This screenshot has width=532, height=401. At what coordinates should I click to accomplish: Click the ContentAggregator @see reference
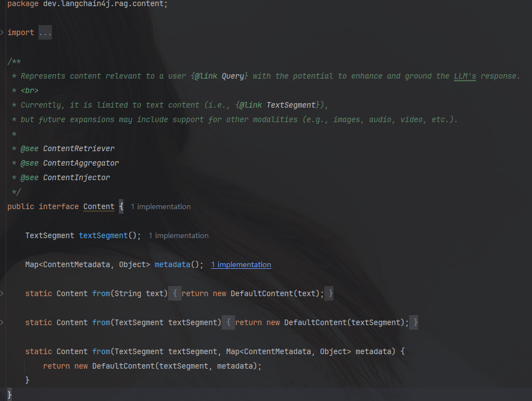(81, 163)
